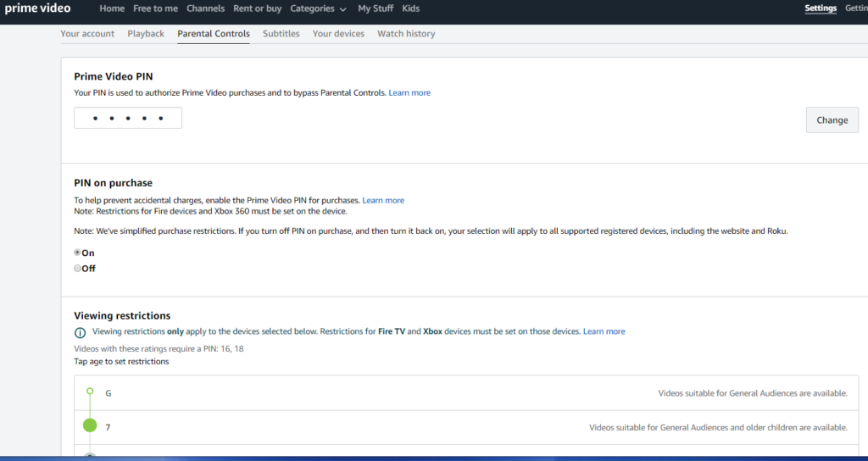The image size is (868, 461).
Task: Click the masked PIN input field
Action: (x=128, y=118)
